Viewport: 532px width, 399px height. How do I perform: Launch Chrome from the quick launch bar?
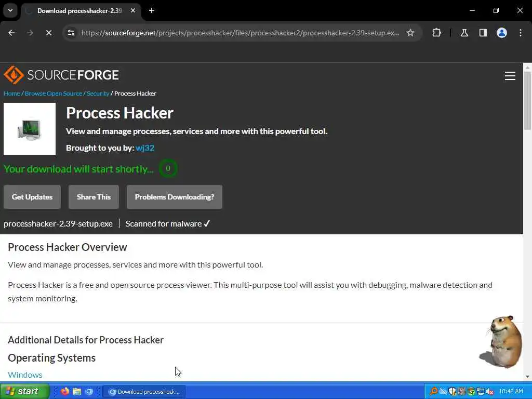pyautogui.click(x=89, y=392)
